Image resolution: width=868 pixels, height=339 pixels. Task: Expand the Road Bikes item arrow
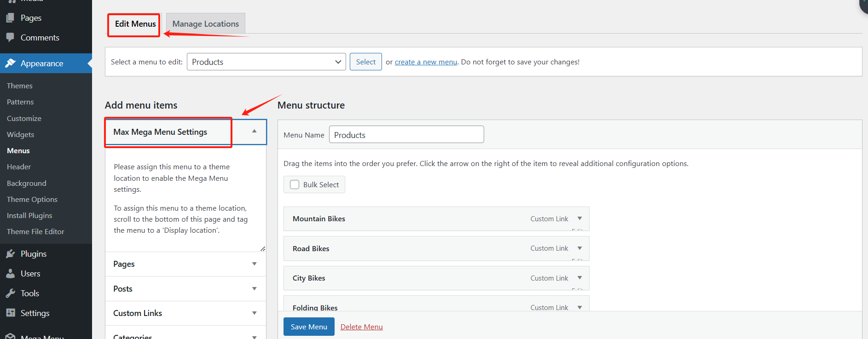[579, 248]
